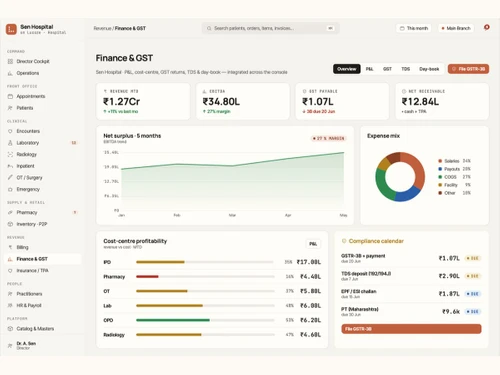Select the EPF / ESI challan row
The height and width of the screenshot is (375, 500).
(411, 294)
